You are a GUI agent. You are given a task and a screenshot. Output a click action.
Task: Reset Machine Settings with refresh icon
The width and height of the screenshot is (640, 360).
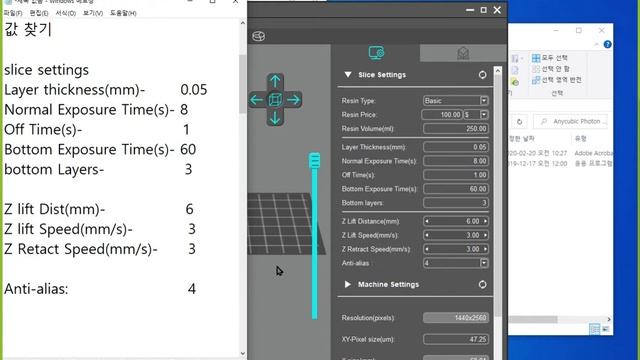click(482, 284)
